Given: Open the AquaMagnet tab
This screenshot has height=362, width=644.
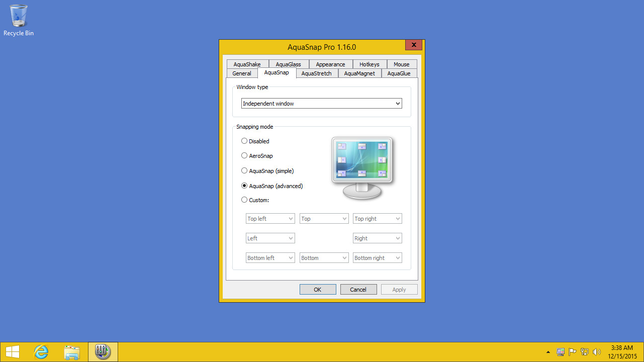Looking at the screenshot, I should pos(359,73).
